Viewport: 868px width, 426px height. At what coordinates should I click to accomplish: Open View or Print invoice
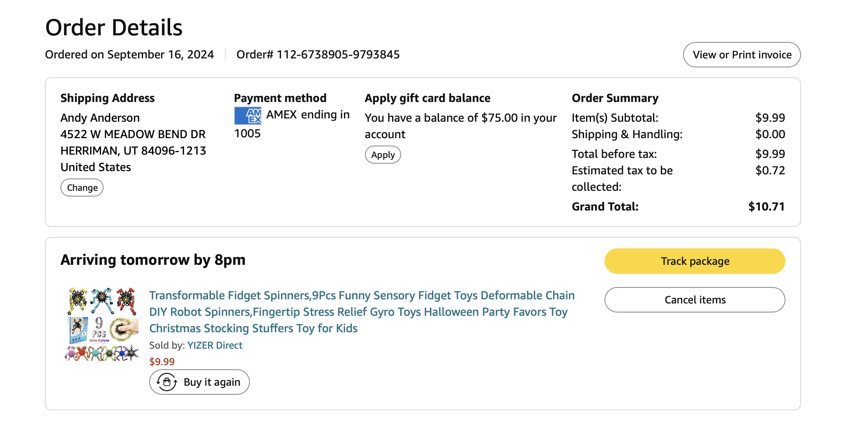click(741, 55)
